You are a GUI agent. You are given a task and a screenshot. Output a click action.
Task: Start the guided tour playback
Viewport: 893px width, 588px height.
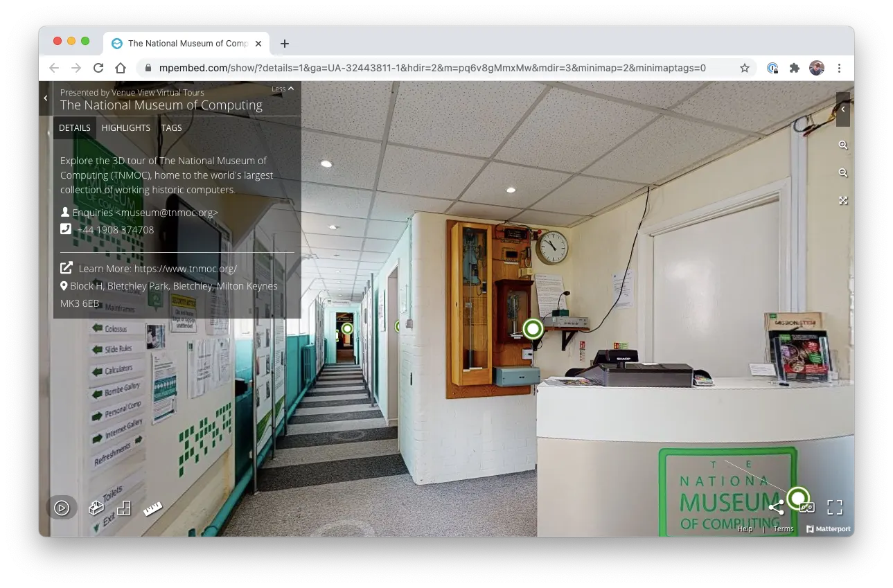coord(62,507)
